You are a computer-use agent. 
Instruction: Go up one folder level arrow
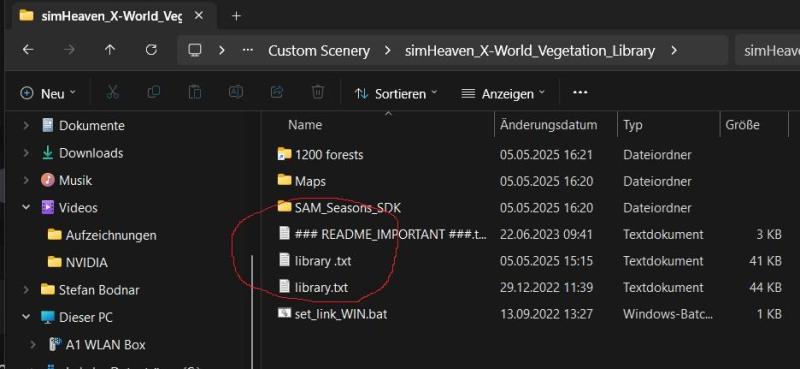110,50
